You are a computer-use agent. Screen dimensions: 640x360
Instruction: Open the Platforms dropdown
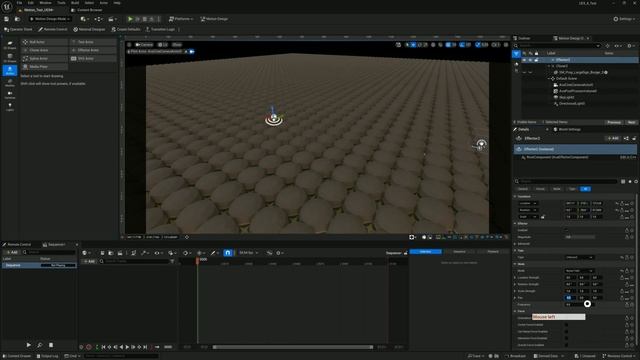[181, 19]
